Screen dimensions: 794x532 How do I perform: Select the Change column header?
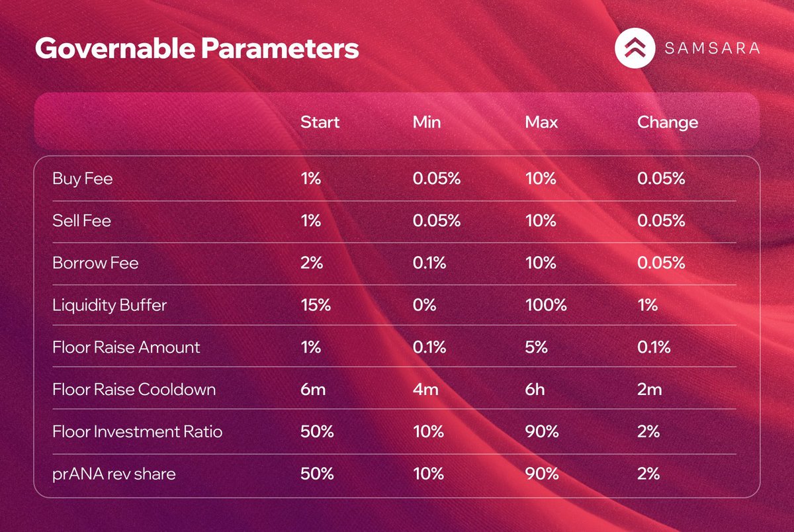667,122
